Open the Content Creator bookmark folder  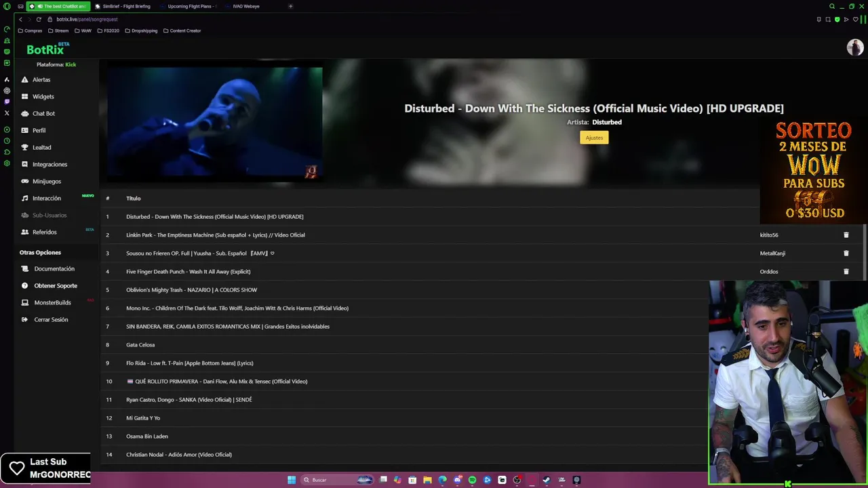[x=182, y=30]
